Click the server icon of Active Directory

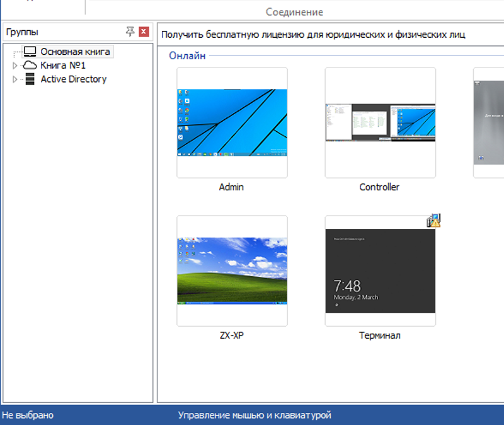(30, 79)
